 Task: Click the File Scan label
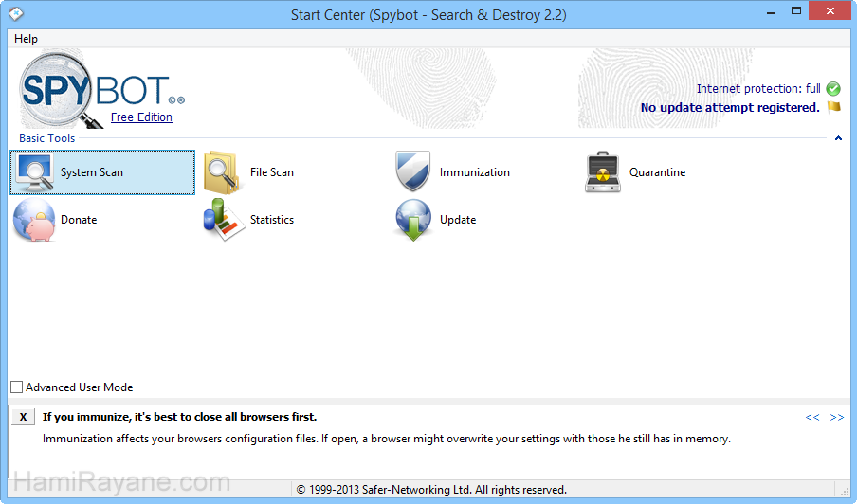coord(272,172)
